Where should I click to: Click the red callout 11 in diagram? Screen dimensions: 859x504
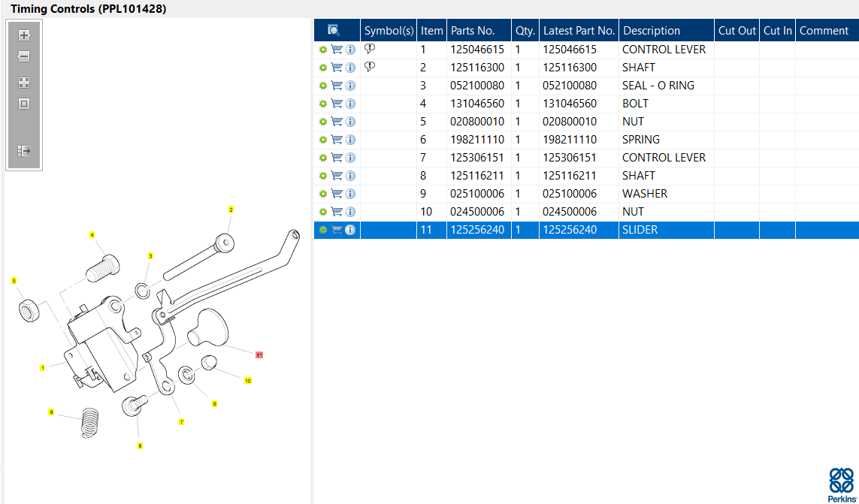click(259, 354)
